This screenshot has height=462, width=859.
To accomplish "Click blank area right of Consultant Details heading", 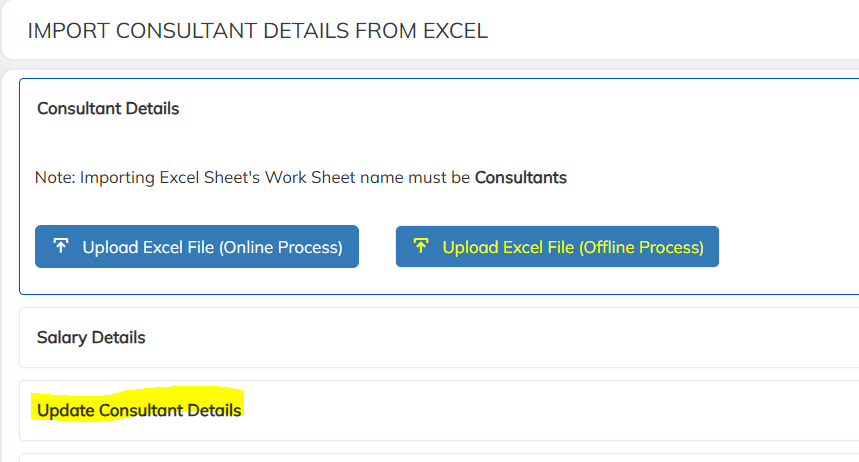I will coord(500,108).
